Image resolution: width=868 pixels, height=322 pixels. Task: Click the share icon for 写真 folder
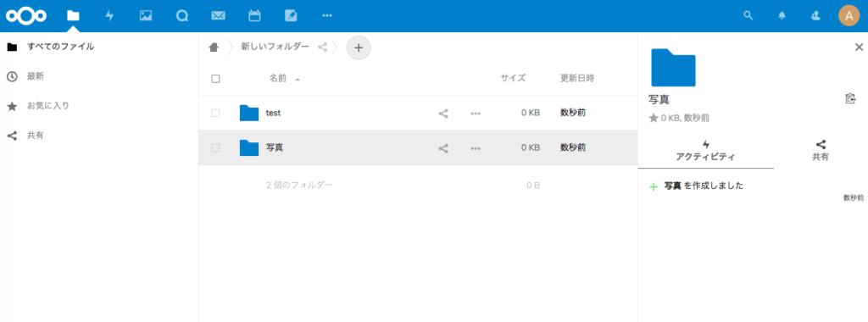coord(442,148)
